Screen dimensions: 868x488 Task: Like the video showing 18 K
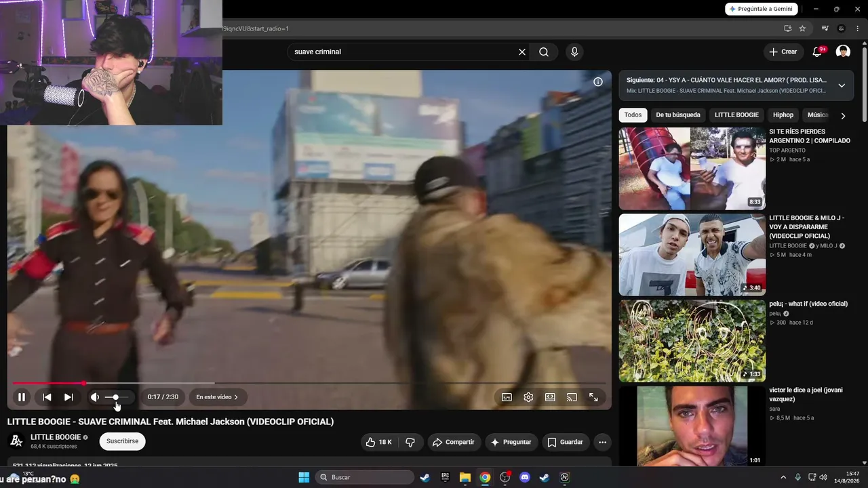[378, 442]
